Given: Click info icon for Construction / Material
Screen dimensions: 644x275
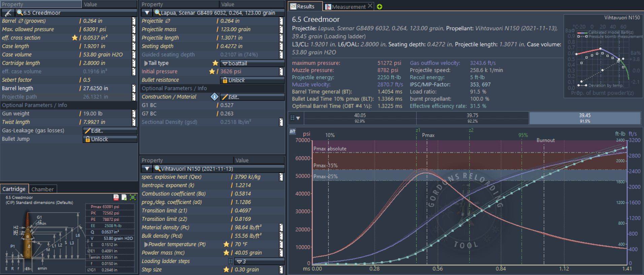Looking at the screenshot, I should click(214, 97).
